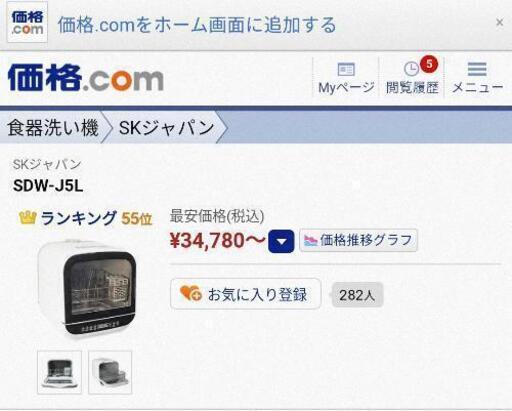Select 食器洗い機 breadcrumb

(x=53, y=128)
